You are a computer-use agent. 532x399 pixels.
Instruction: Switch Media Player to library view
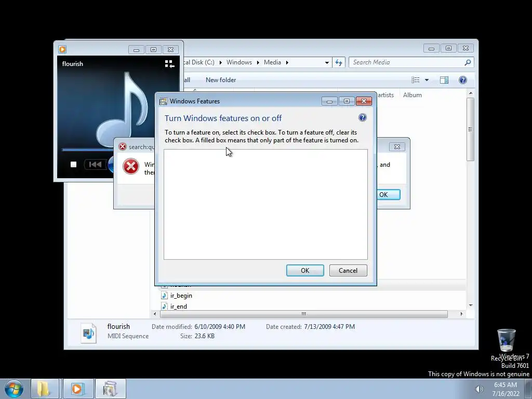tap(169, 64)
